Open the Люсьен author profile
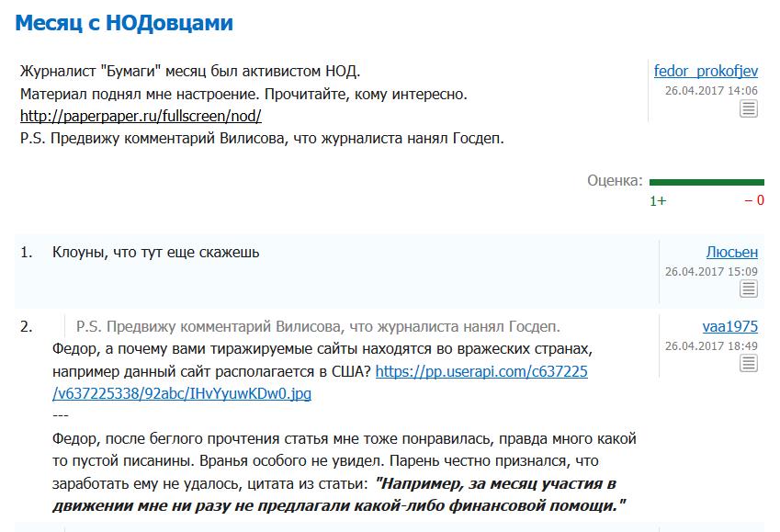This screenshot has height=532, width=780. (x=731, y=253)
